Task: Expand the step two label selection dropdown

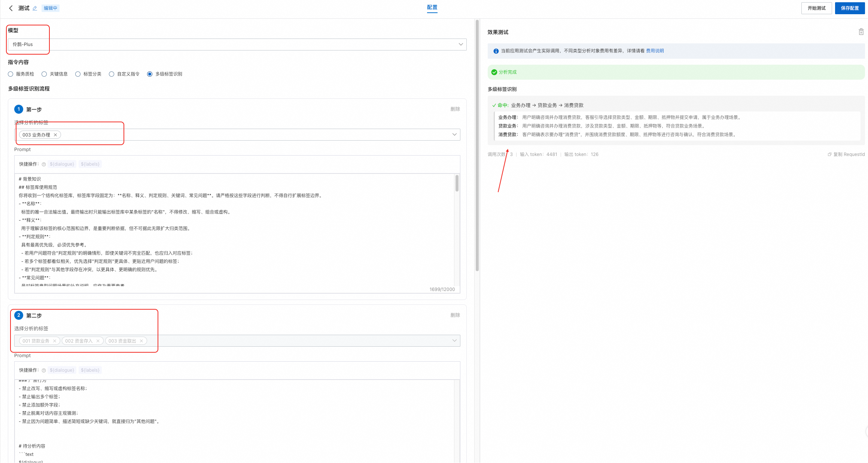Action: (454, 341)
